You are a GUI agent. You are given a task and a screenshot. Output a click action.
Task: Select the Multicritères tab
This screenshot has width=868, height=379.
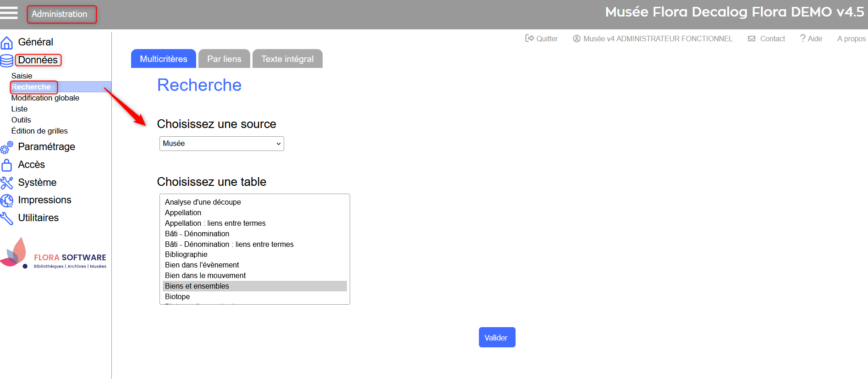coord(164,59)
